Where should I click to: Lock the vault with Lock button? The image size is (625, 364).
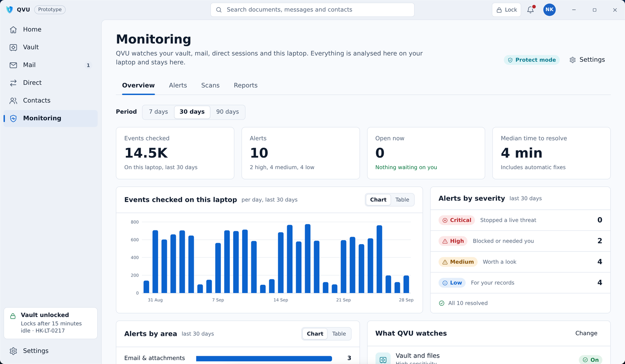click(507, 10)
